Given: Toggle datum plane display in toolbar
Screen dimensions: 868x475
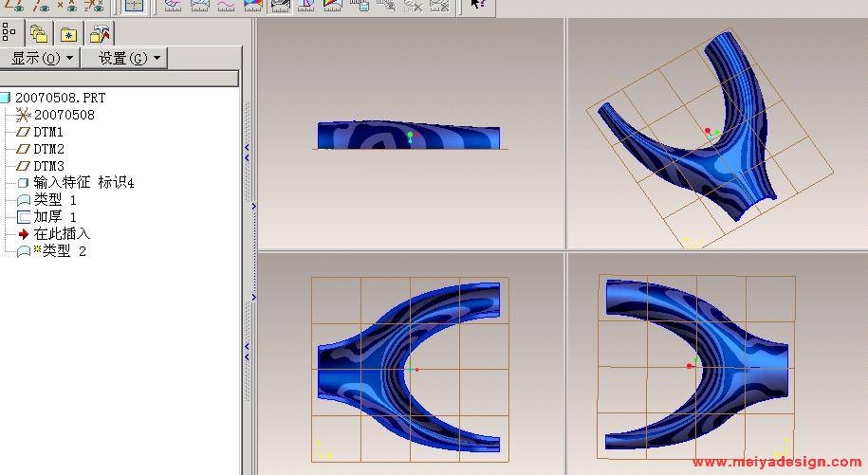Looking at the screenshot, I should (16, 5).
